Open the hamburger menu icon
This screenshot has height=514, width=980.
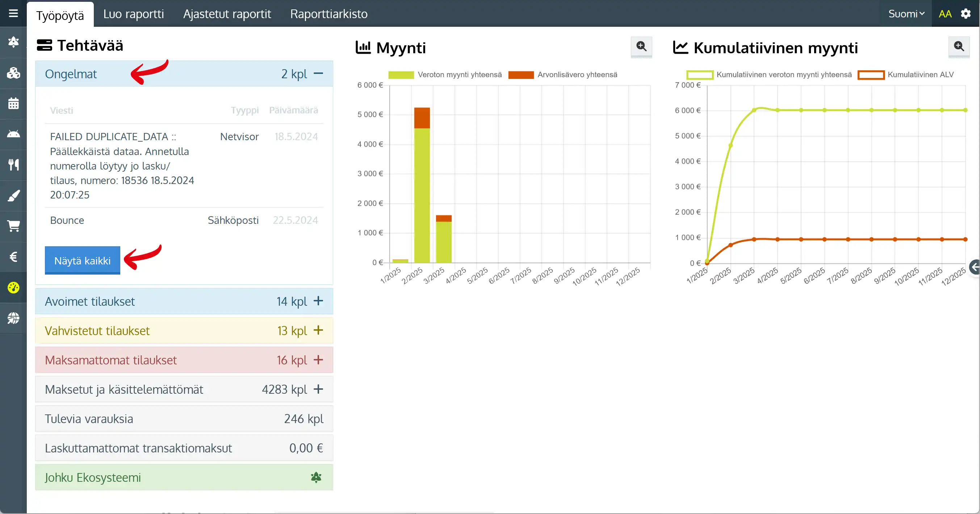(13, 14)
